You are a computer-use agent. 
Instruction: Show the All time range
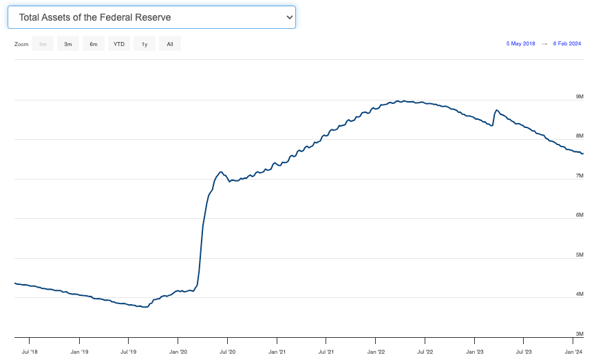(x=170, y=44)
